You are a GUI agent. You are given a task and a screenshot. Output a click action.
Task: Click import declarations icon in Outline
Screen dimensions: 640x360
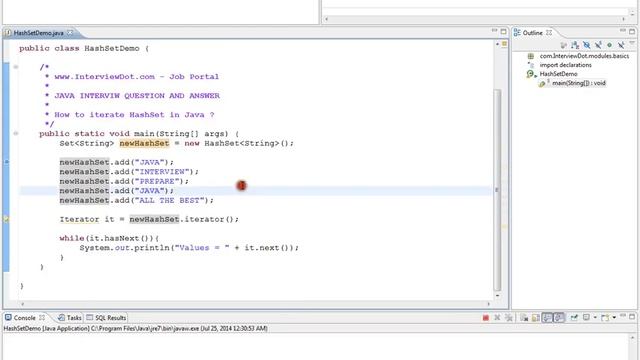pos(531,65)
